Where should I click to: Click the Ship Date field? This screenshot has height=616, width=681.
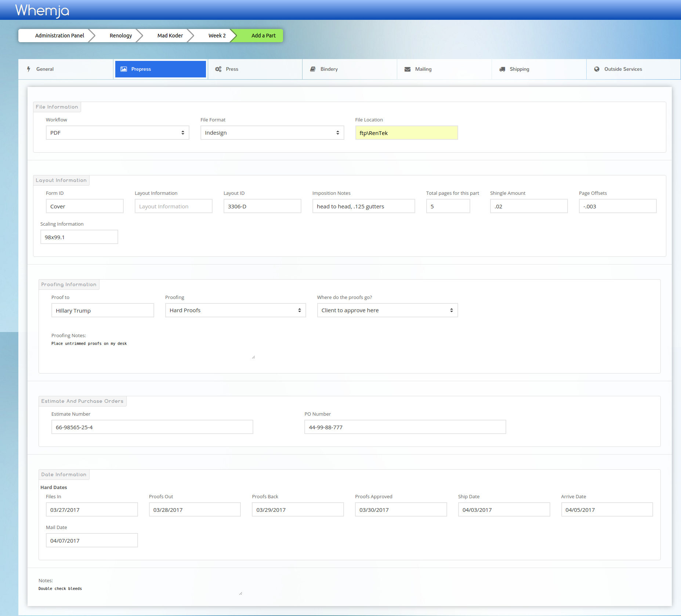coord(504,510)
